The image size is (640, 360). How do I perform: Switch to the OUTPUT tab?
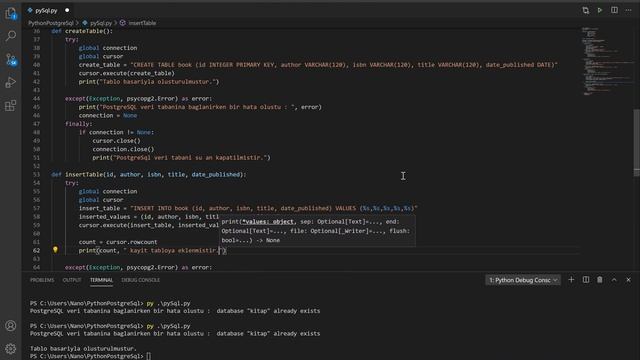[x=72, y=280]
